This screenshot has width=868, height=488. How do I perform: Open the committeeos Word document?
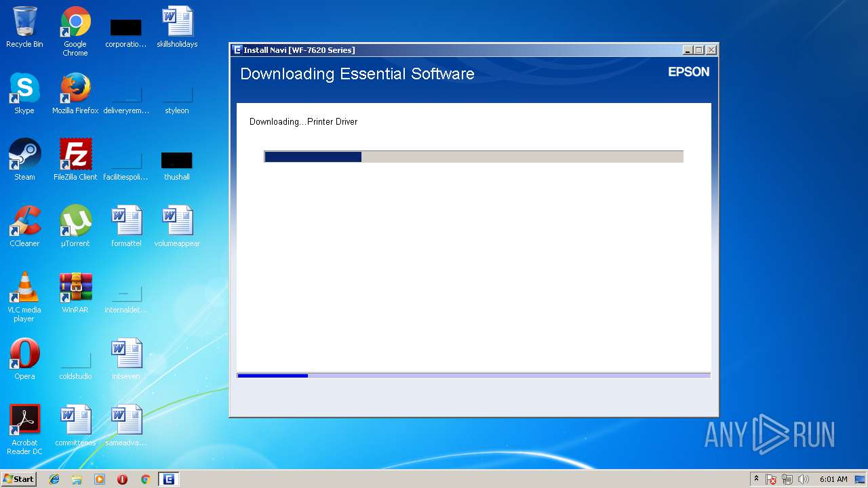(75, 426)
